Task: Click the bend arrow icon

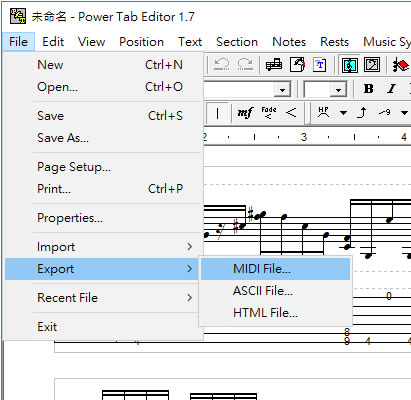Action: tap(362, 113)
